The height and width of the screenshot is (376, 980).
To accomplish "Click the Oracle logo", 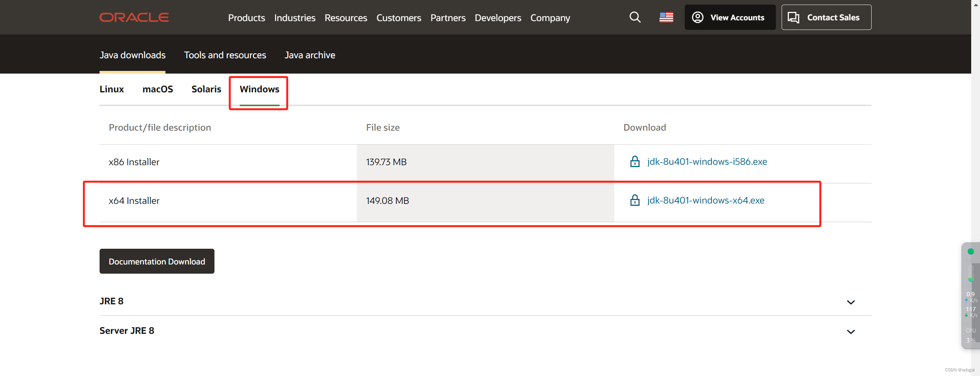I will point(134,18).
